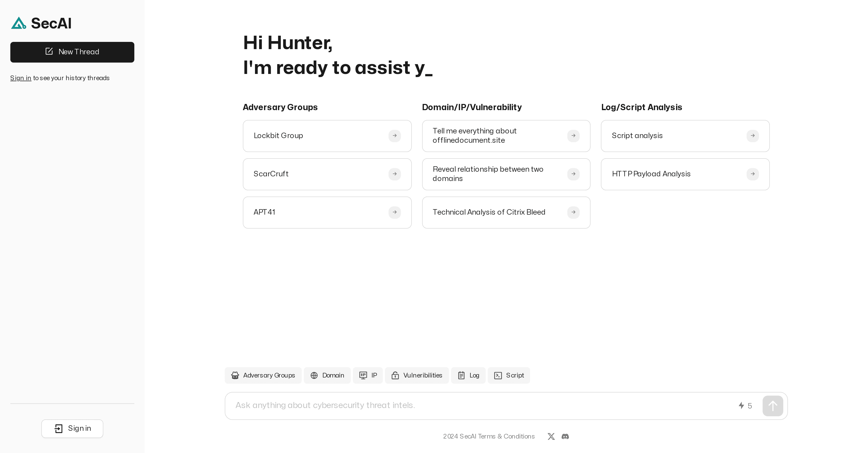Open the Discord footer icon
Image resolution: width=868 pixels, height=453 pixels.
[x=565, y=436]
